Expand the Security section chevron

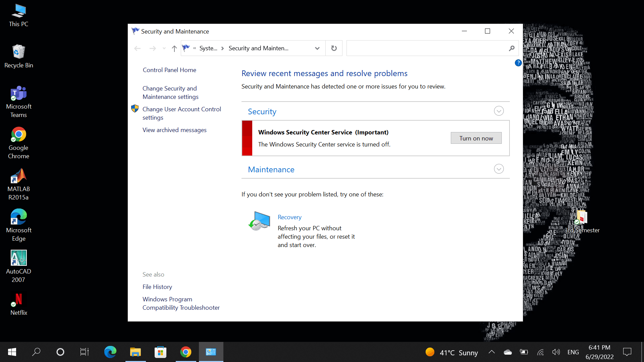[499, 111]
